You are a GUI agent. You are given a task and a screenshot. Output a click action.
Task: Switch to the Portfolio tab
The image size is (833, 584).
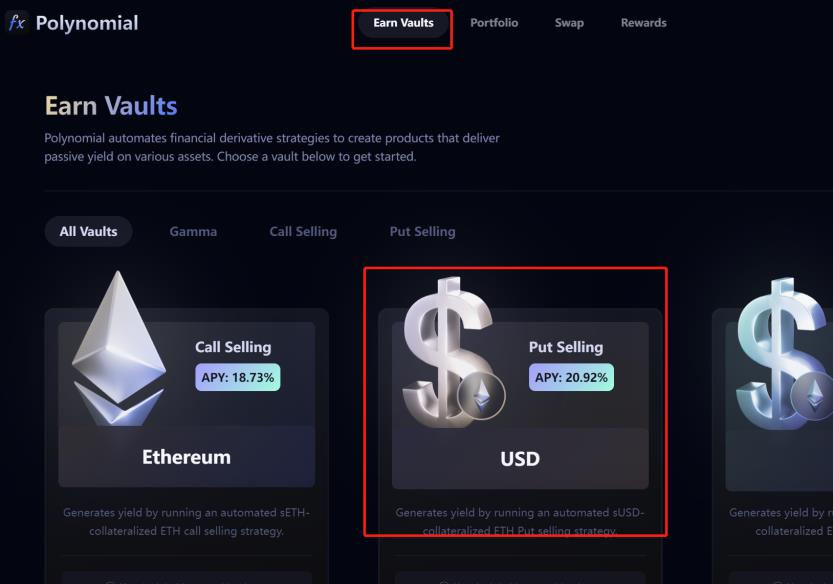click(x=494, y=23)
